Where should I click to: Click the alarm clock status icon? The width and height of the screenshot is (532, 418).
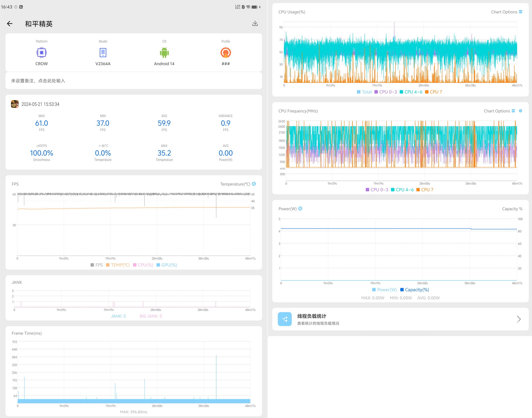(x=16, y=7)
